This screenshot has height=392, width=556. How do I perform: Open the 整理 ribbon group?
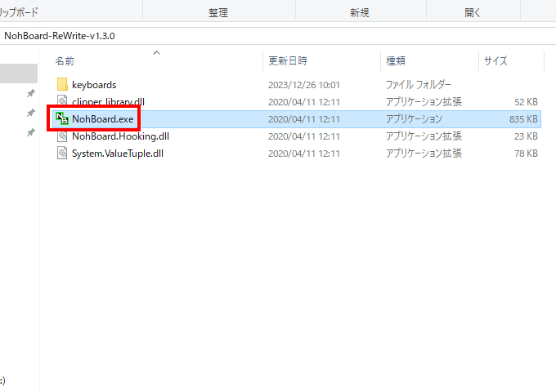[x=218, y=13]
